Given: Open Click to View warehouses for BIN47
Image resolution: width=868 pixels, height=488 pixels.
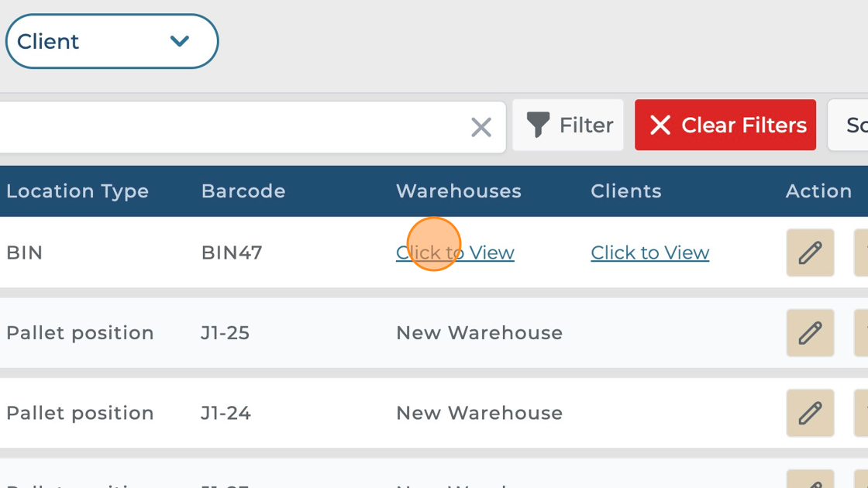Looking at the screenshot, I should [x=455, y=253].
